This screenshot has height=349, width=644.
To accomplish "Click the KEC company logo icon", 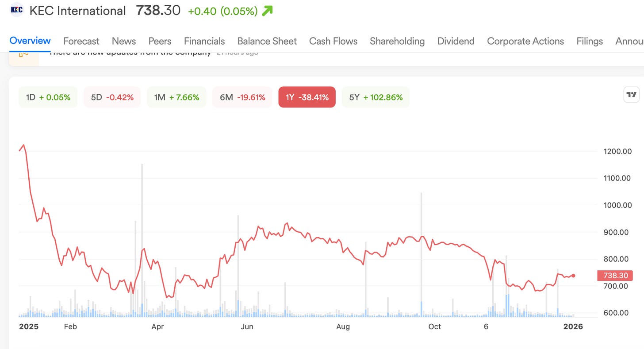I will click(16, 10).
